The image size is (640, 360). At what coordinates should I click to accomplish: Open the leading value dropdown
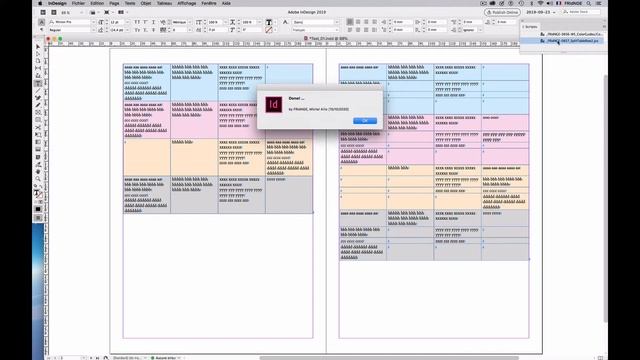click(128, 30)
